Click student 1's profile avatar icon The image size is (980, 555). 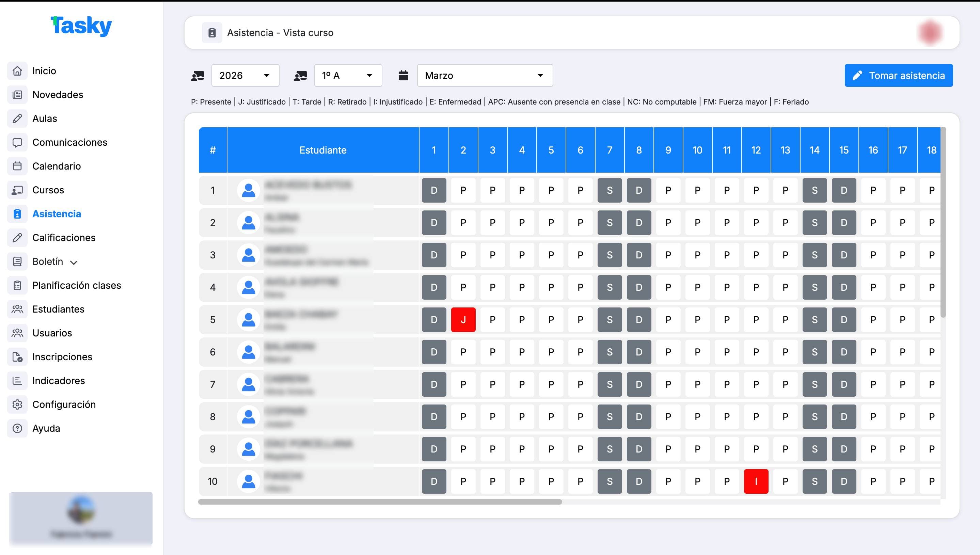click(x=249, y=190)
